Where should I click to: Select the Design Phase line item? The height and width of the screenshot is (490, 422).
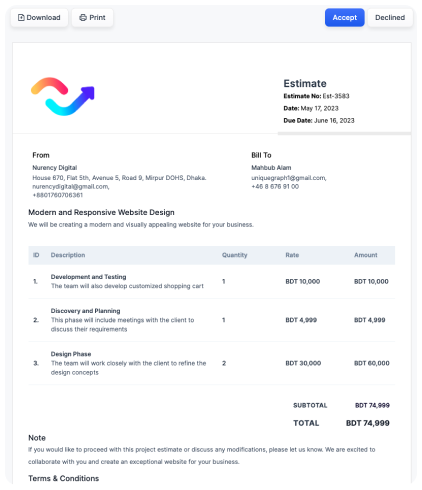[x=212, y=363]
